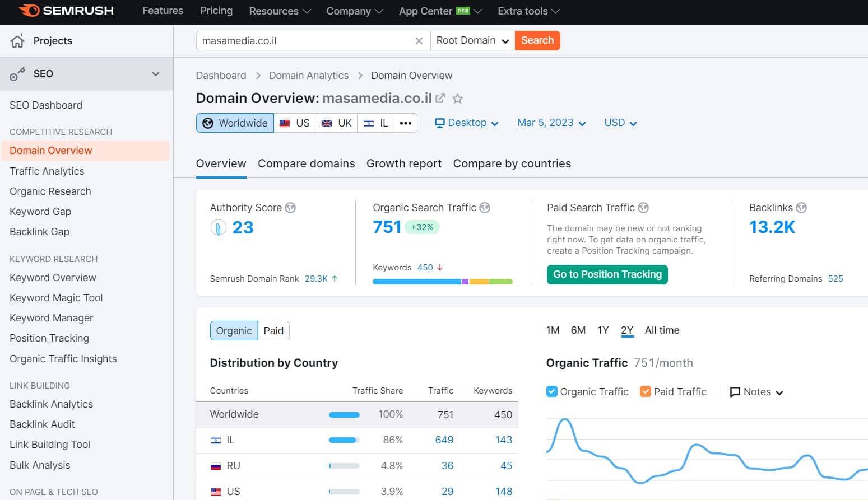Open the 13.2K backlinks link
868x500 pixels.
[772, 227]
